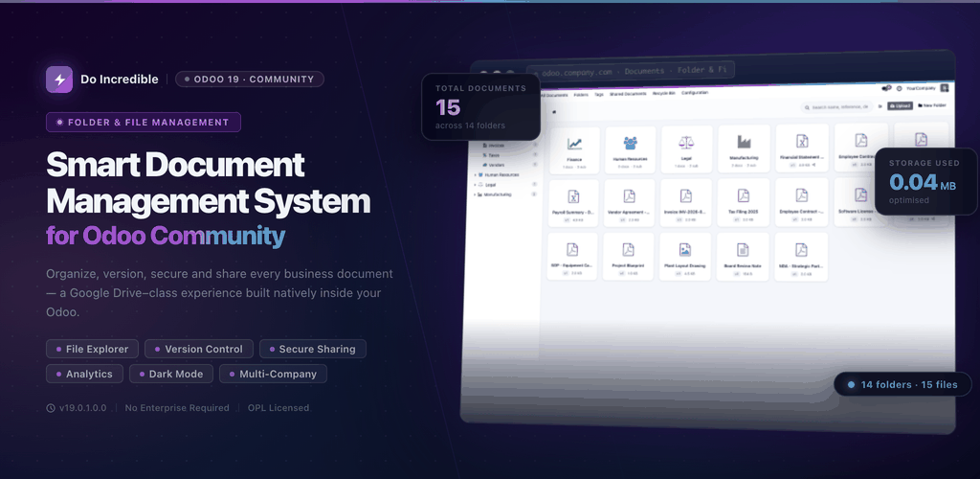Expand the Legal tree folder
Image resolution: width=980 pixels, height=479 pixels.
[476, 185]
